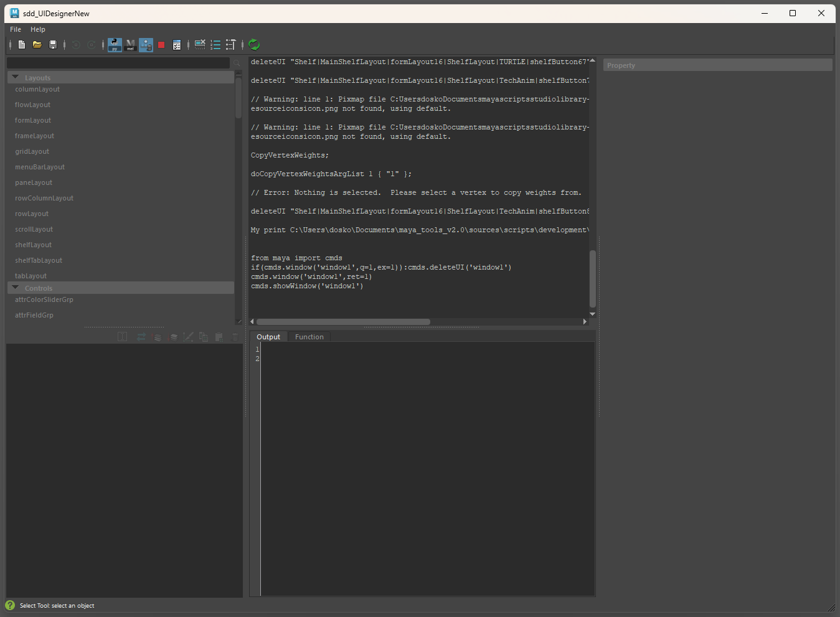Viewport: 840px width, 617px height.
Task: Click the horizontal scrollbar under script log
Action: tap(343, 322)
